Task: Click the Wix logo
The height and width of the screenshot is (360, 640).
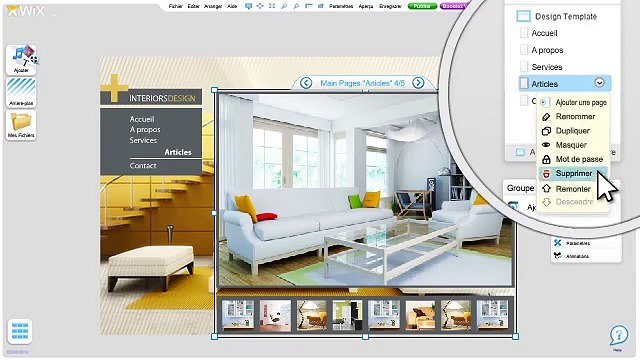Action: coord(25,11)
